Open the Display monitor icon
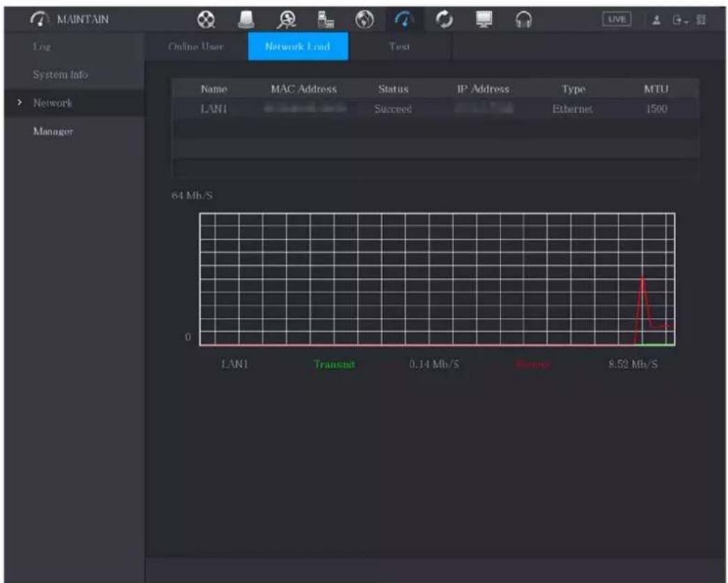The image size is (728, 583). pos(483,20)
